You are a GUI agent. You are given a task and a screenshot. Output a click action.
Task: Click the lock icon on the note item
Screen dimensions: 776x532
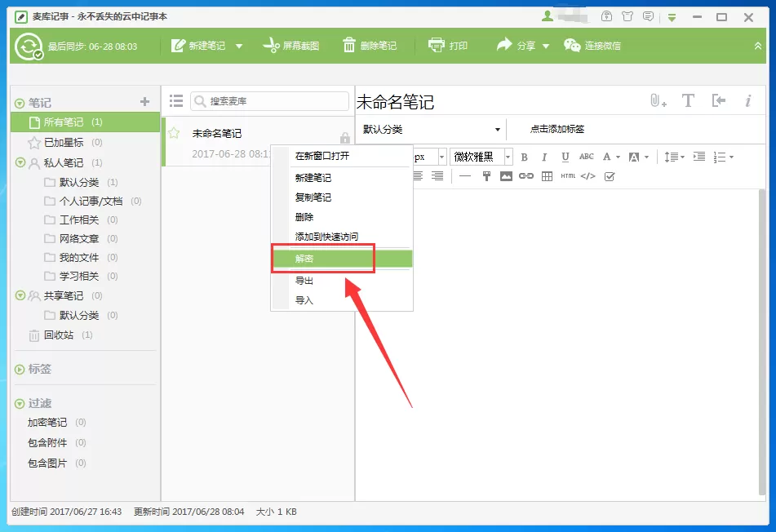pos(345,138)
